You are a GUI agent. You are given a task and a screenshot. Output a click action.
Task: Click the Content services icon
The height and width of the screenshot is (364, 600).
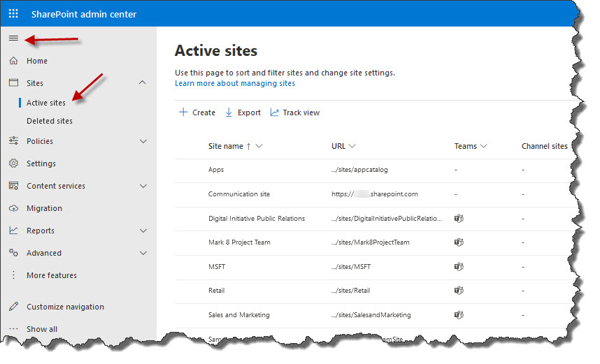(13, 186)
